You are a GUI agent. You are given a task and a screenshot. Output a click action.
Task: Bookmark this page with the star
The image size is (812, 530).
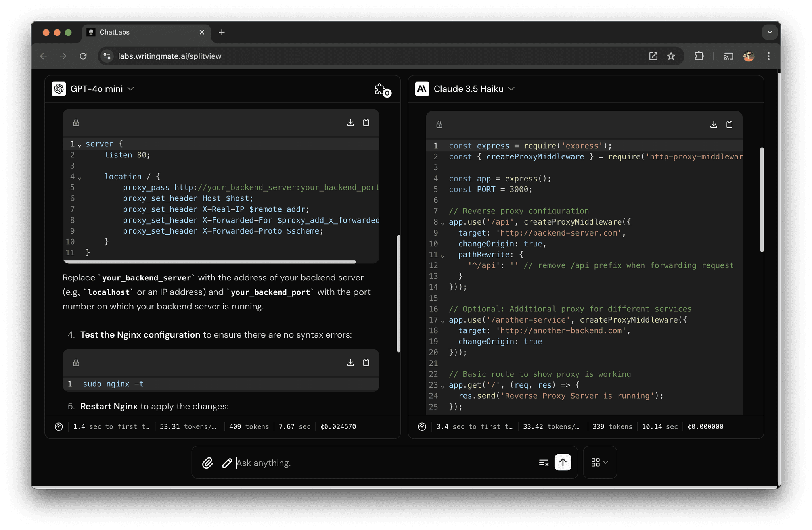(x=671, y=56)
